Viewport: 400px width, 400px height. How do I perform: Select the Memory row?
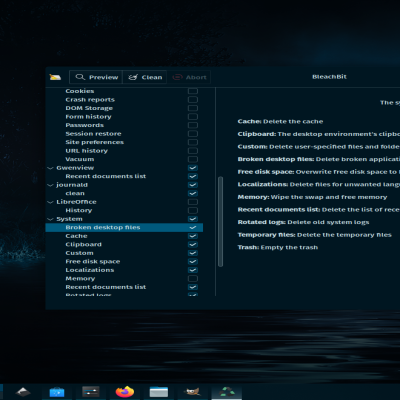124,279
